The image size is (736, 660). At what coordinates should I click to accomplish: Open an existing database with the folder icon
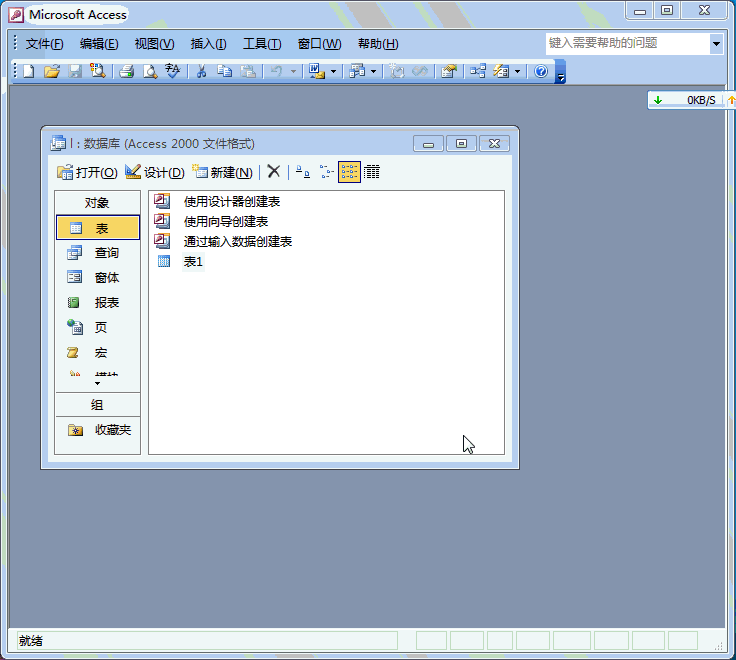[52, 71]
